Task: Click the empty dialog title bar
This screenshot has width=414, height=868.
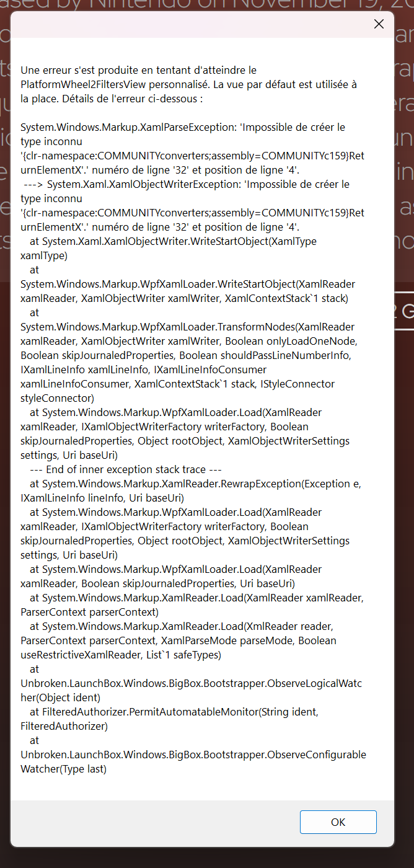Action: coord(186,24)
